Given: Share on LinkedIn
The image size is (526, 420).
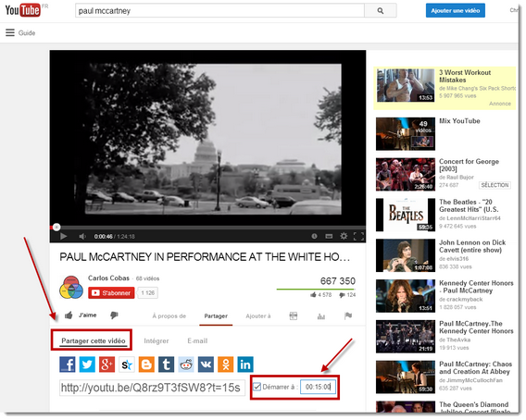Looking at the screenshot, I should click(245, 364).
